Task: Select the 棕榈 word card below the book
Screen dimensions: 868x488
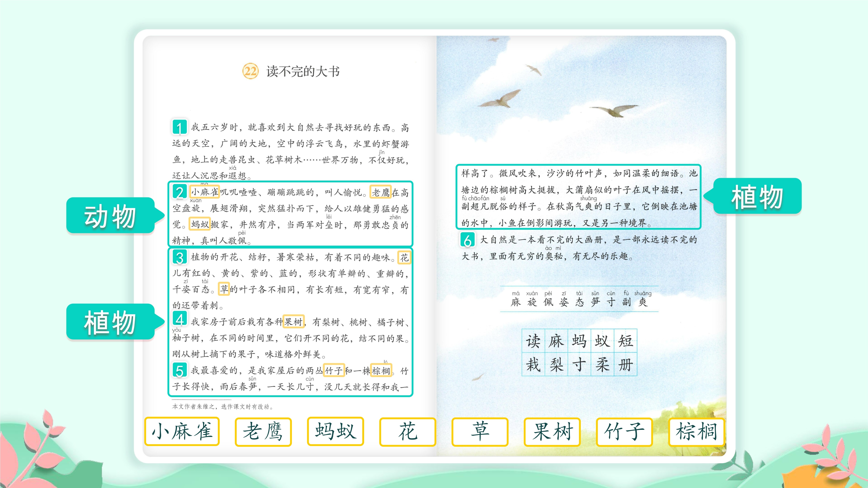Action: pos(697,432)
